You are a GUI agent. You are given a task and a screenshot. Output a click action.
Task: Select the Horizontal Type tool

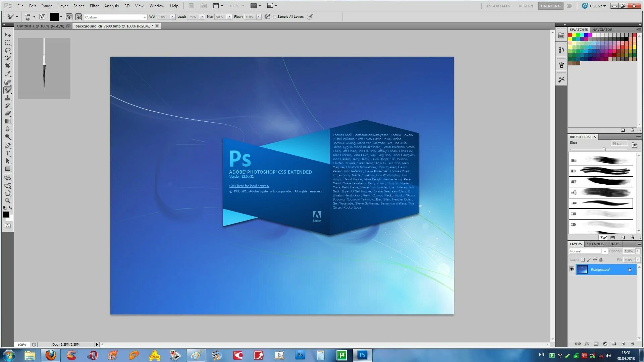[x=8, y=153]
